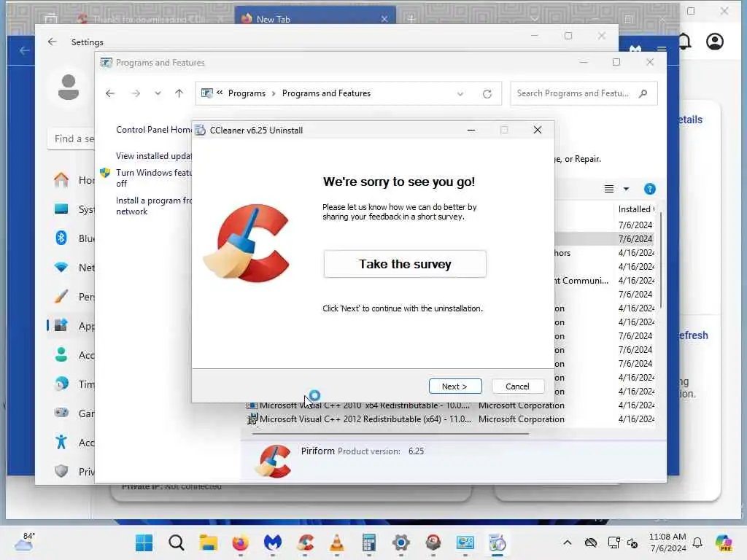The height and width of the screenshot is (560, 747).
Task: Open Control Panel from the taskbar
Action: click(465, 542)
